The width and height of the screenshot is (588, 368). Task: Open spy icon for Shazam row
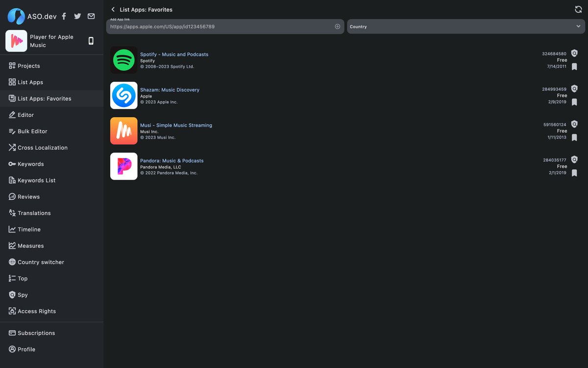(574, 89)
